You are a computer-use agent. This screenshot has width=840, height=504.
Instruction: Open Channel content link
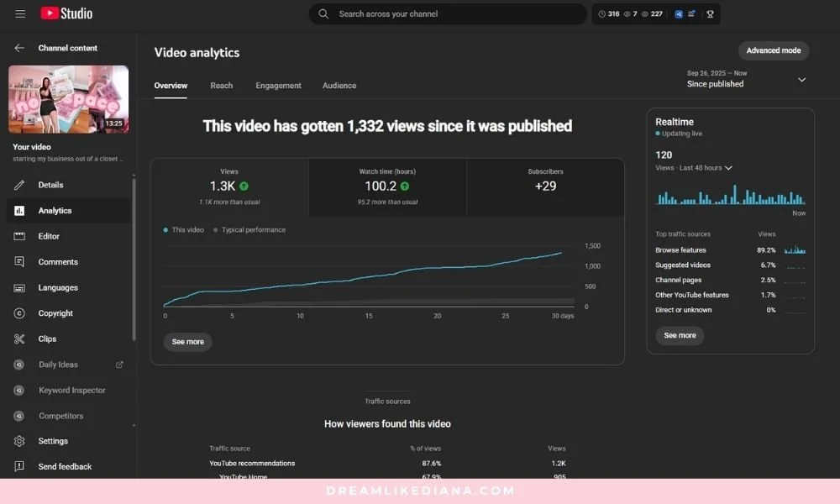67,48
